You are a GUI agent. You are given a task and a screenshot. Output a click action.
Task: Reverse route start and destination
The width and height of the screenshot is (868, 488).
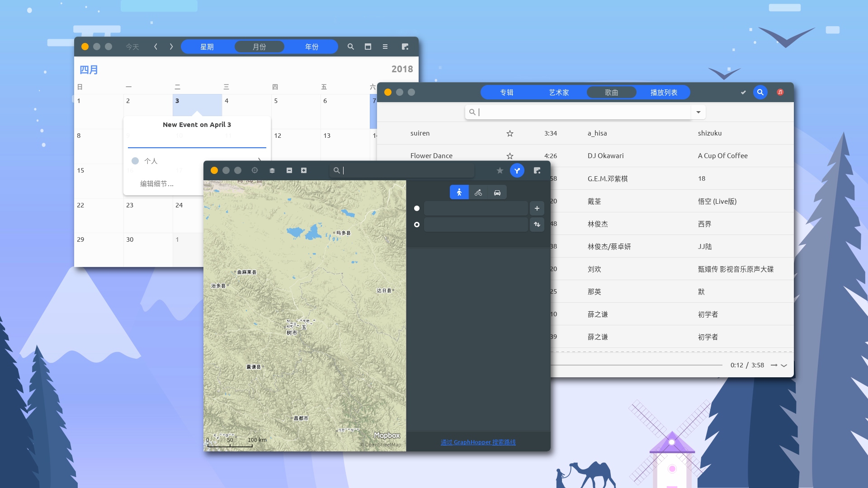pyautogui.click(x=537, y=225)
